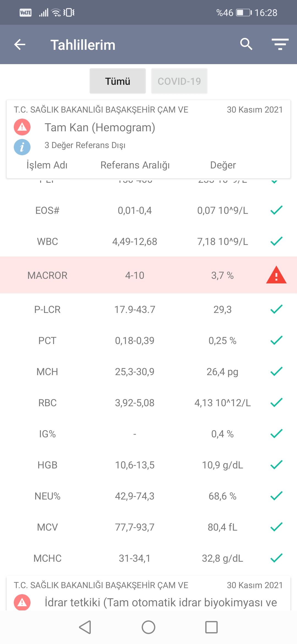Expand the İdrar tetkiki test card

(x=161, y=602)
